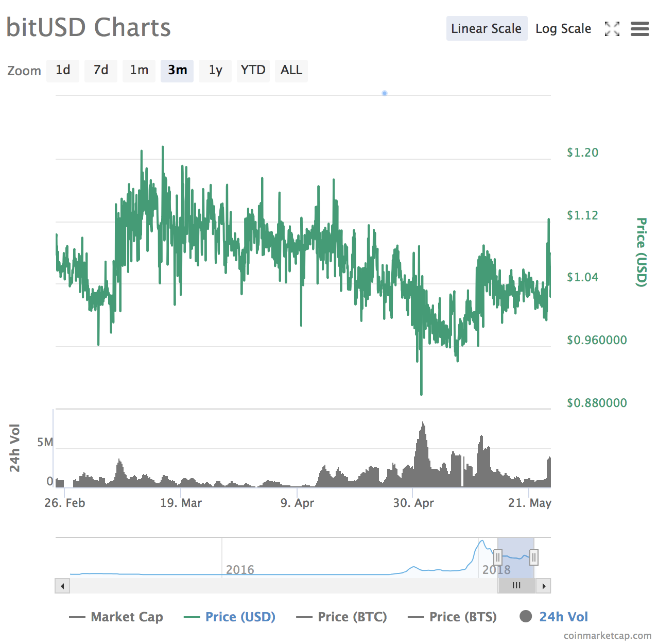Screen dimensions: 658x644
Task: Set zoom to 1m
Action: (139, 70)
